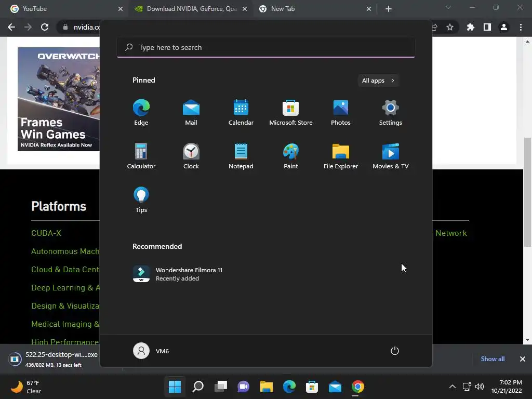Open Edge from the taskbar
532x399 pixels.
coord(289,387)
